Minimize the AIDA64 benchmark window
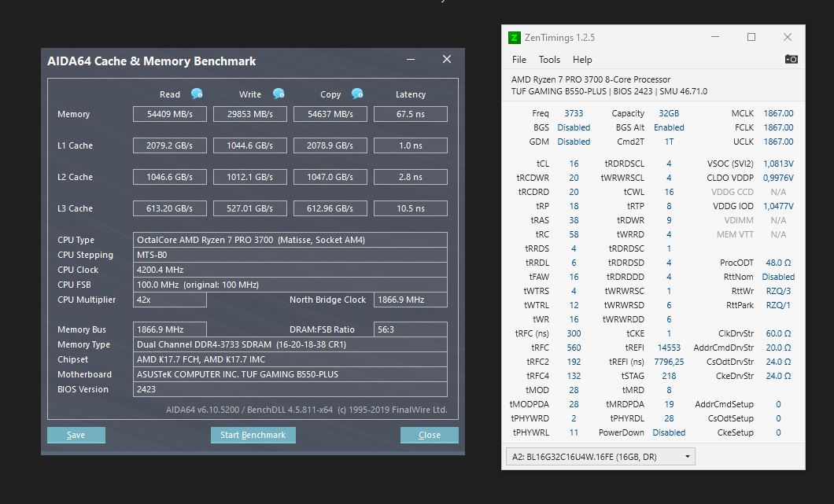The width and height of the screenshot is (834, 504). 411,60
